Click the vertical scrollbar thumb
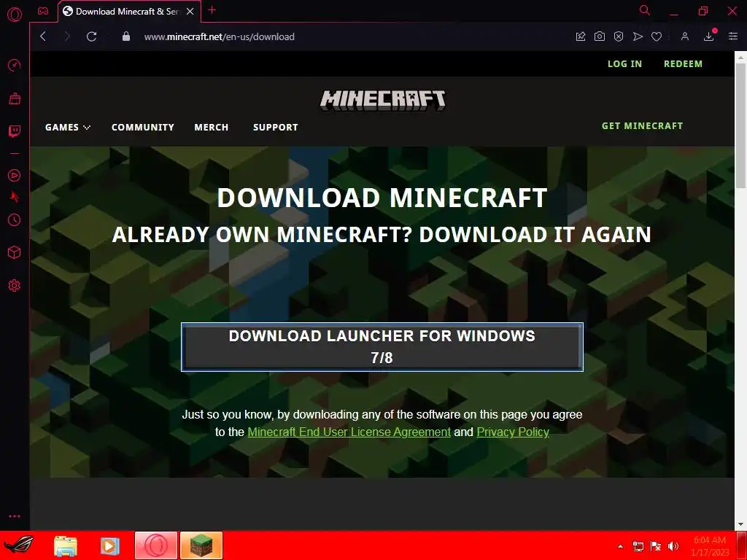Viewport: 747px width, 560px height. (x=740, y=125)
